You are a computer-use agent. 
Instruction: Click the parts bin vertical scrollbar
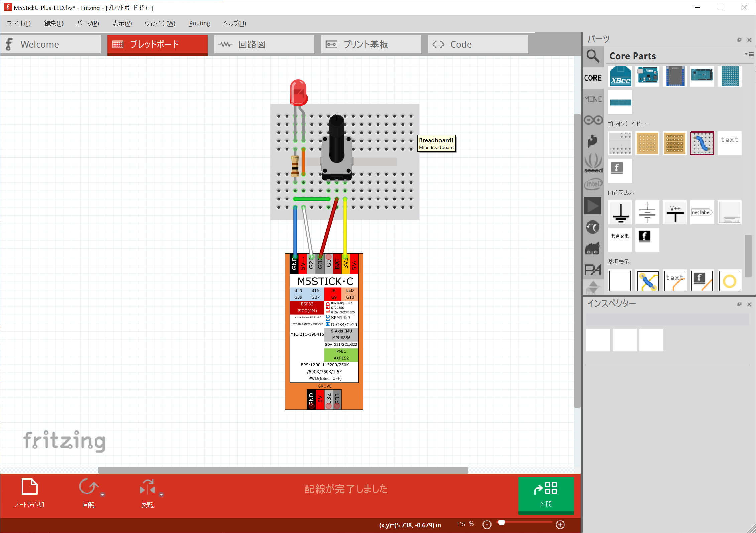coord(748,256)
